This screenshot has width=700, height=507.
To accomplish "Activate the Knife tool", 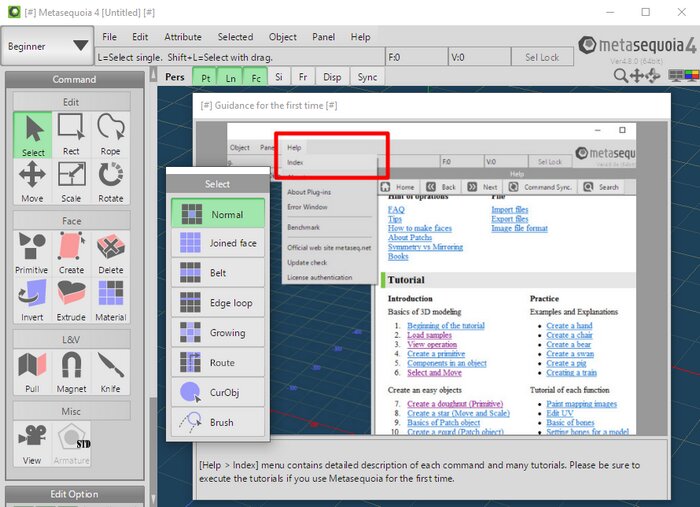I will [x=110, y=372].
